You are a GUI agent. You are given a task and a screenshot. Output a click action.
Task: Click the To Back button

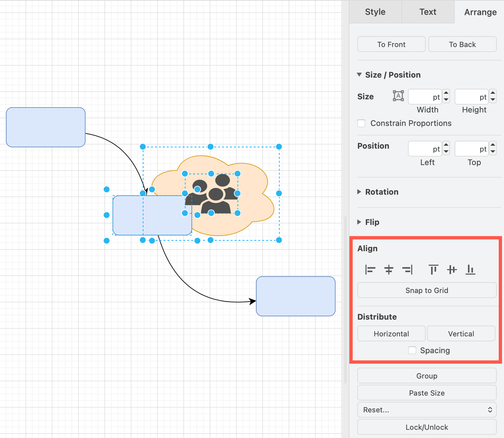tap(463, 44)
